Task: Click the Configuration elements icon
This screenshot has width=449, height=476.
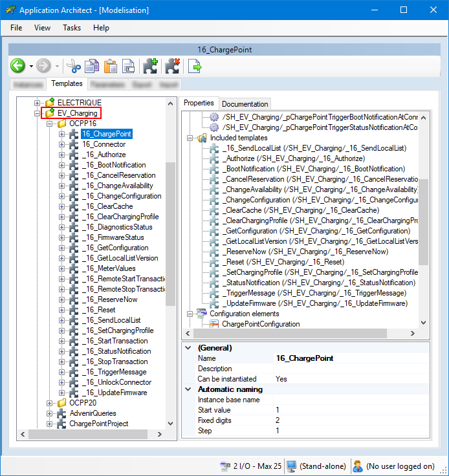Action: coord(202,314)
